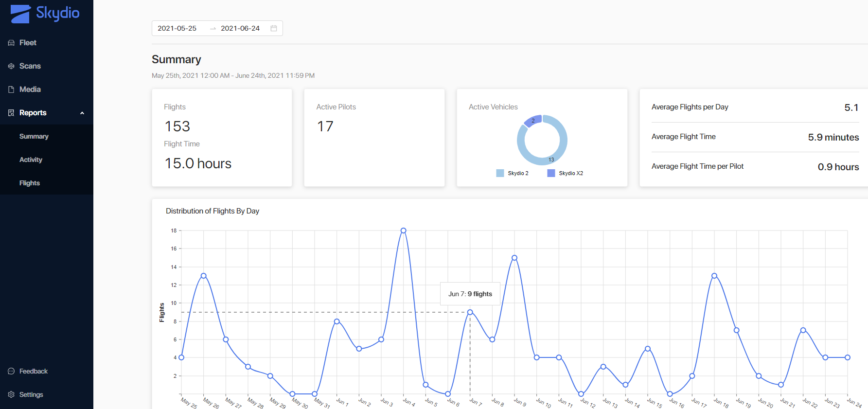The image size is (868, 409).
Task: Click the end date 2021-06-24 field
Action: [240, 28]
